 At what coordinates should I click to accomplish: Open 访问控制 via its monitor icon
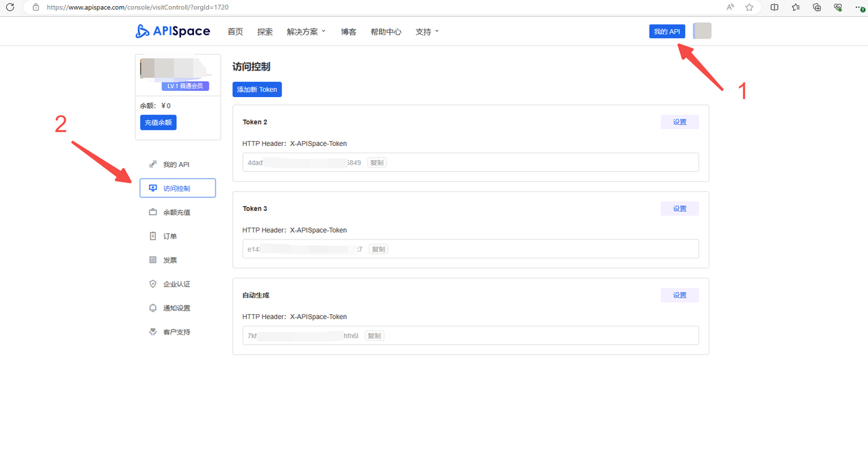[x=154, y=188]
